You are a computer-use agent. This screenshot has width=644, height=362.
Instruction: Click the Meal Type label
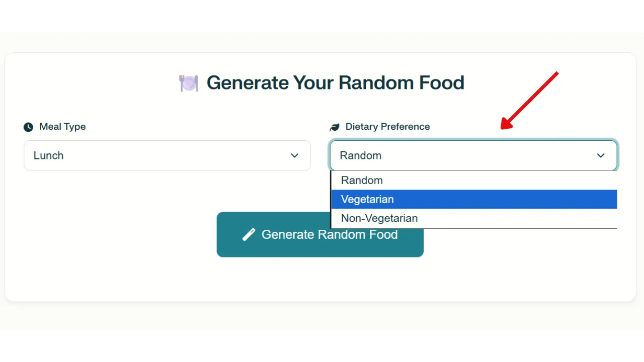pyautogui.click(x=62, y=127)
